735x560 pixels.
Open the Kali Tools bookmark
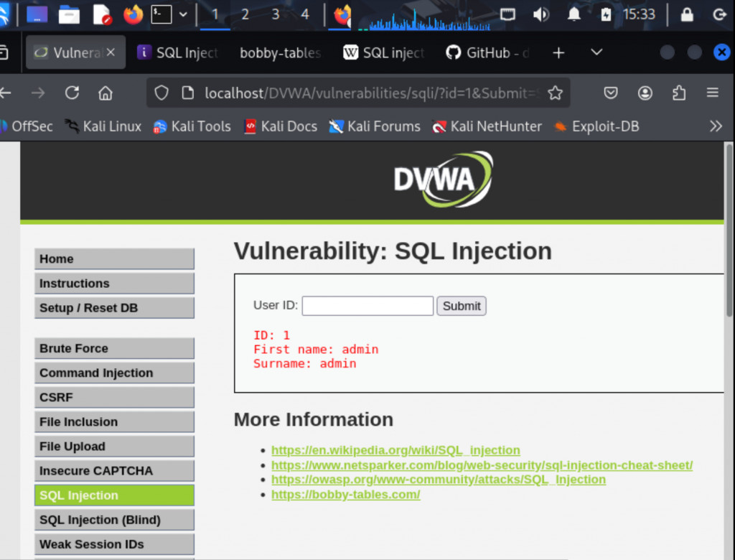tap(192, 126)
